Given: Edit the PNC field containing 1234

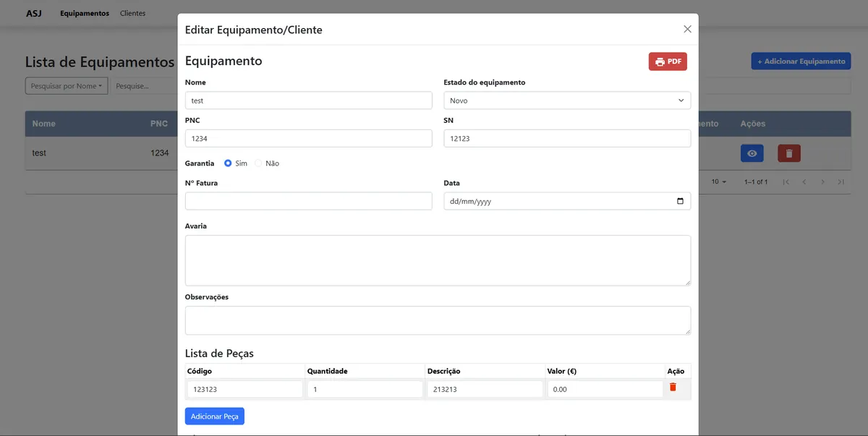Looking at the screenshot, I should [x=309, y=138].
